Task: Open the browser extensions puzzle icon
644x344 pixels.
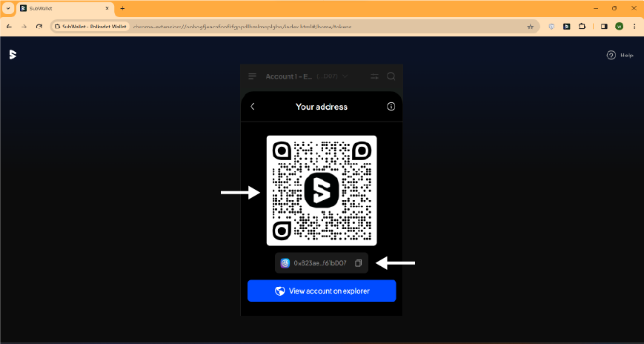Action: point(582,26)
